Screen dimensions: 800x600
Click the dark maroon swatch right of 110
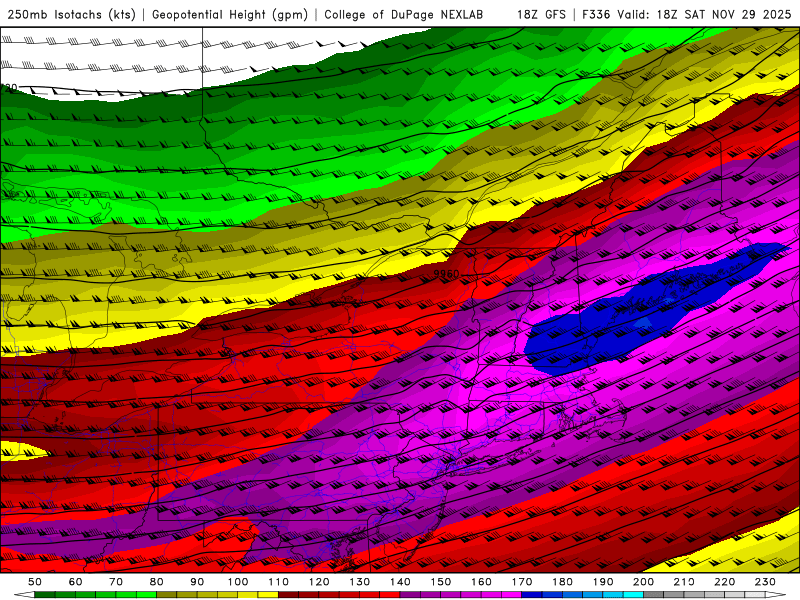tap(288, 595)
